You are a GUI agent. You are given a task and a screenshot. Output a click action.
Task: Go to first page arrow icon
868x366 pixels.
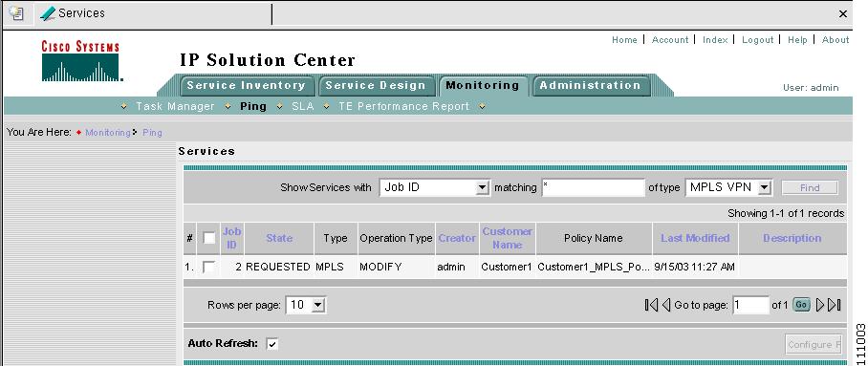coord(651,305)
